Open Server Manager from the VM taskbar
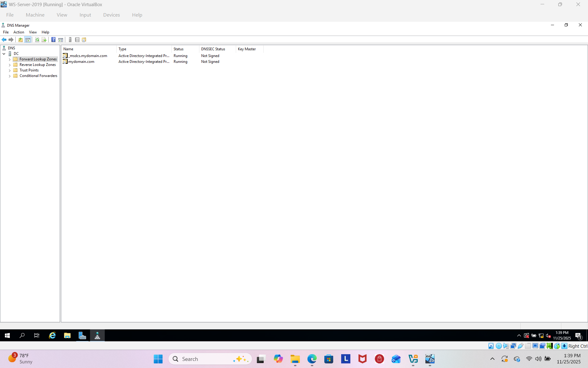 click(82, 335)
